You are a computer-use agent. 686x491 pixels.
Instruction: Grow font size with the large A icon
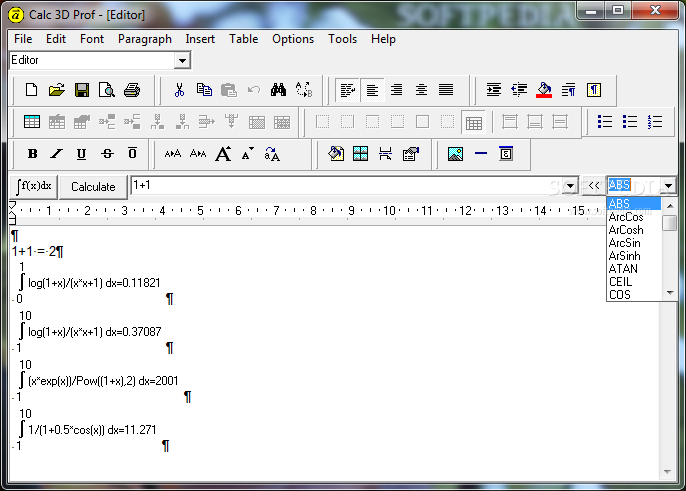pyautogui.click(x=223, y=154)
